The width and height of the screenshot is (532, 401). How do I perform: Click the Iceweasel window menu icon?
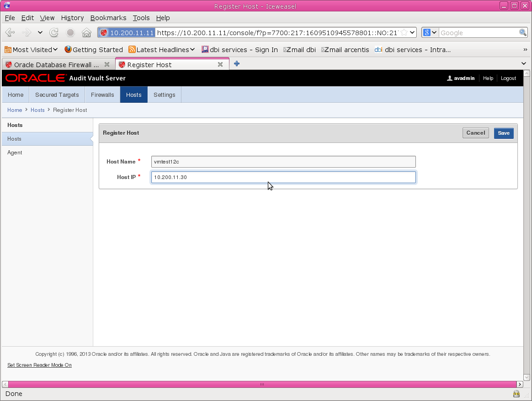pyautogui.click(x=7, y=5)
